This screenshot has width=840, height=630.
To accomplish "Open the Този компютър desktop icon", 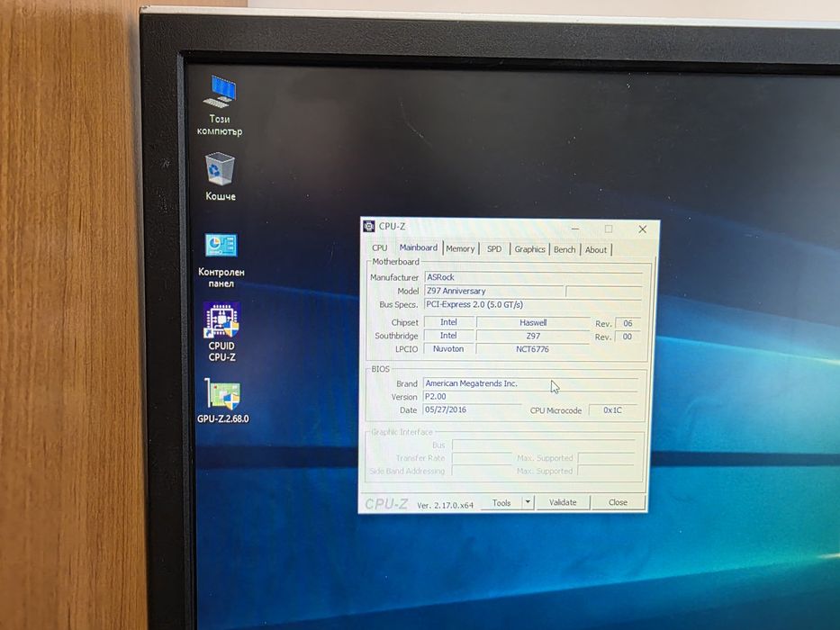I will point(220,105).
